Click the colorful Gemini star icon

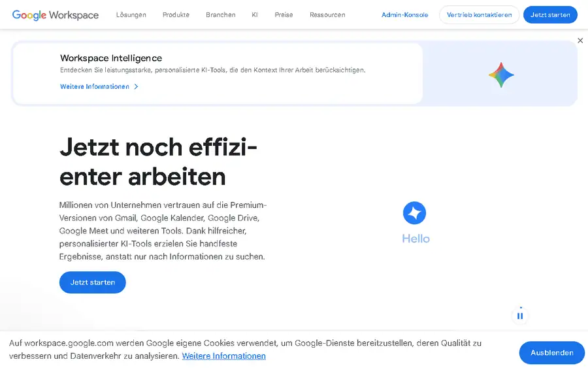pos(501,75)
